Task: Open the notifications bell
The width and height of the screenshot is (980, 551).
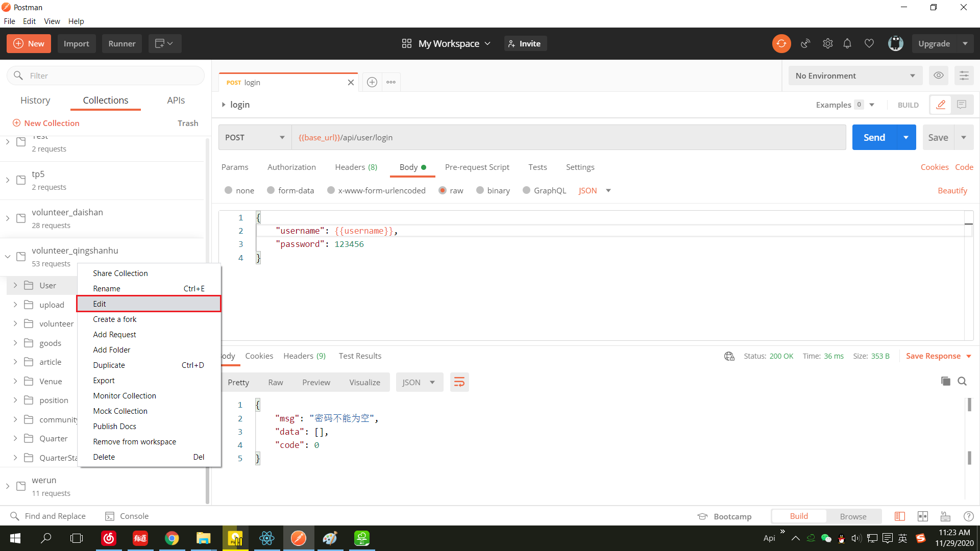Action: click(x=847, y=44)
